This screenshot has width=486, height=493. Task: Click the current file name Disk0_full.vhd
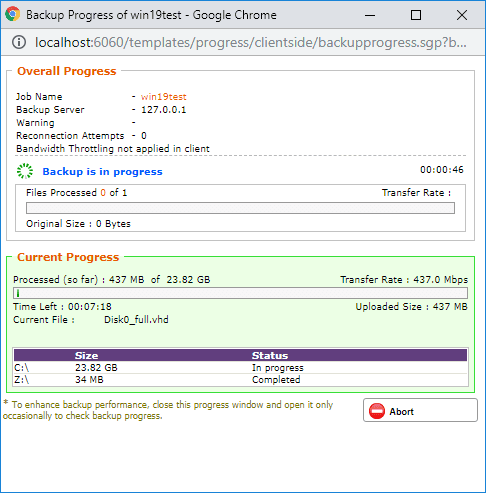[x=136, y=320]
